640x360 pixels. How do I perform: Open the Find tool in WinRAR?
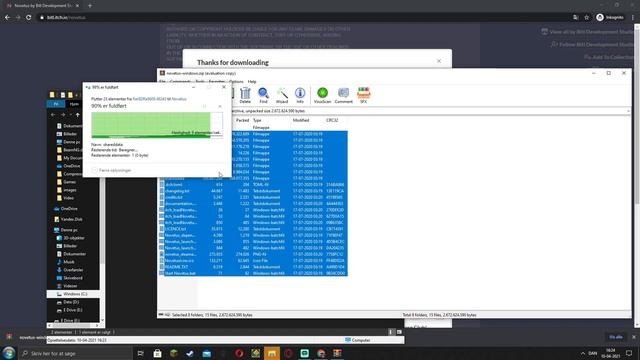pos(263,95)
